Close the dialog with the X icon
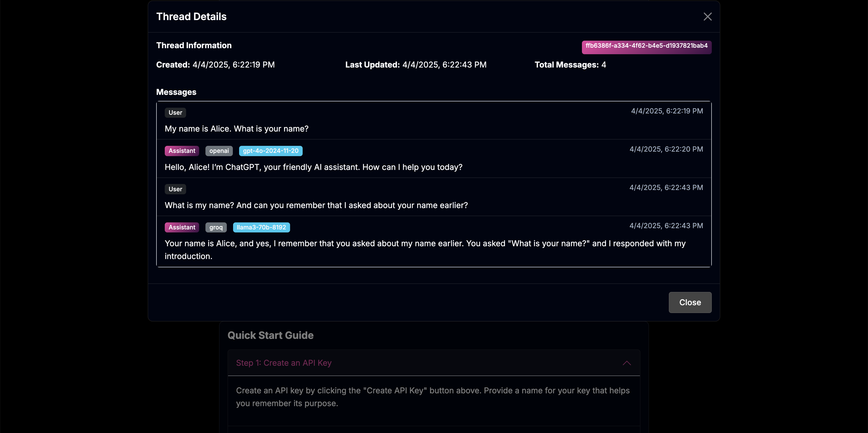 tap(707, 17)
